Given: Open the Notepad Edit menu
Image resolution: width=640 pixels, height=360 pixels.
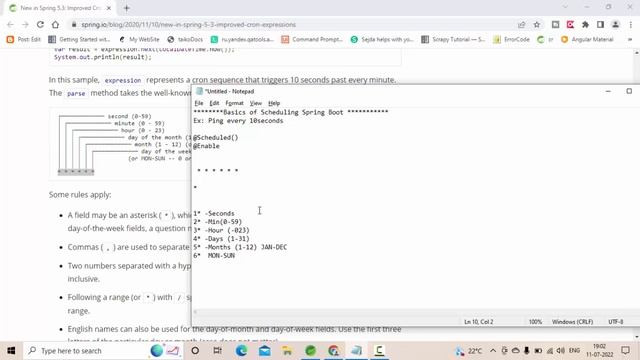Looking at the screenshot, I should (214, 103).
